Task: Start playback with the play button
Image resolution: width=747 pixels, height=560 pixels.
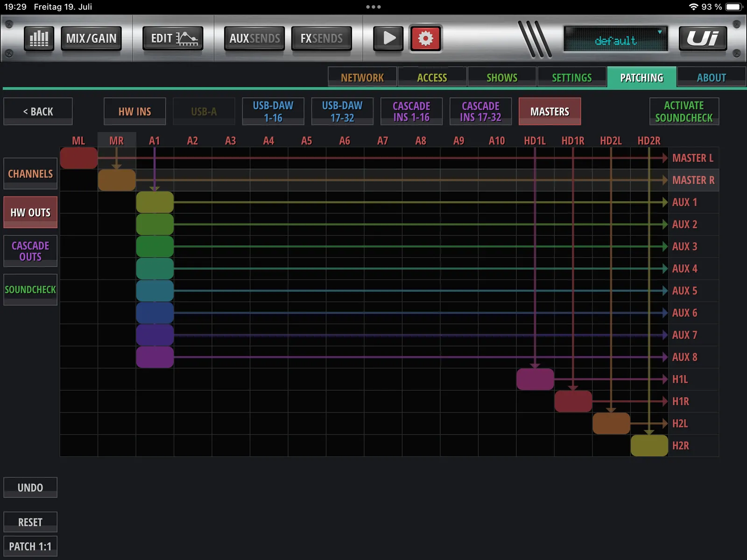Action: [388, 38]
